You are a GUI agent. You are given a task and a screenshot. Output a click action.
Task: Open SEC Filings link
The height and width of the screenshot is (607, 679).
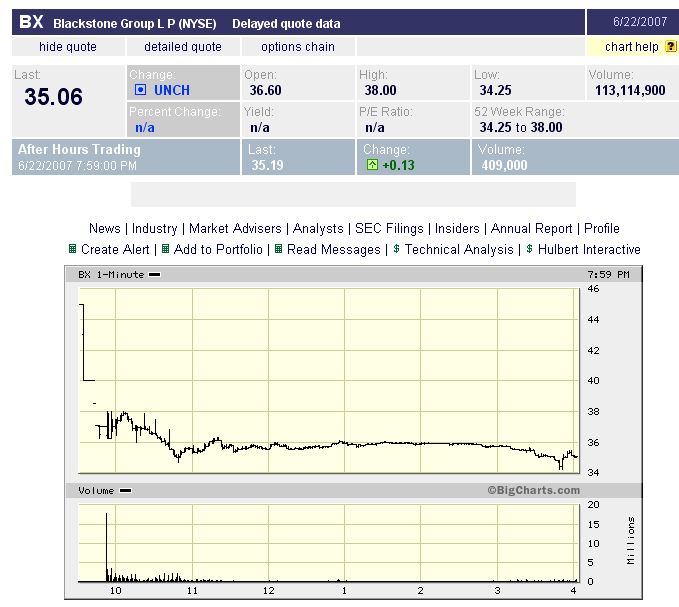389,228
